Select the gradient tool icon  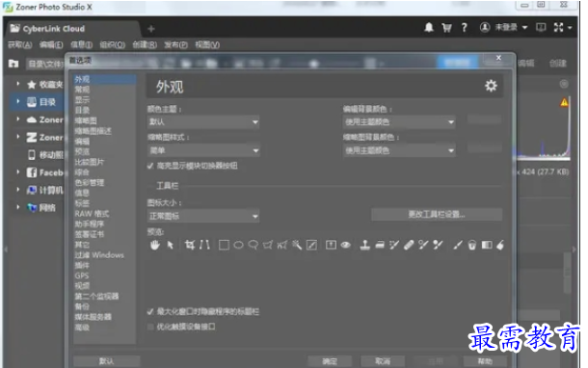(x=487, y=245)
